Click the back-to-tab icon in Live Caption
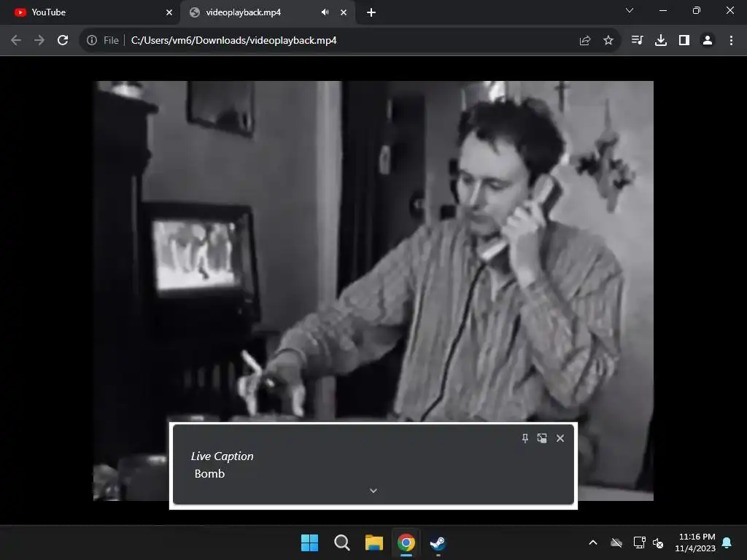The width and height of the screenshot is (747, 560). (x=542, y=438)
